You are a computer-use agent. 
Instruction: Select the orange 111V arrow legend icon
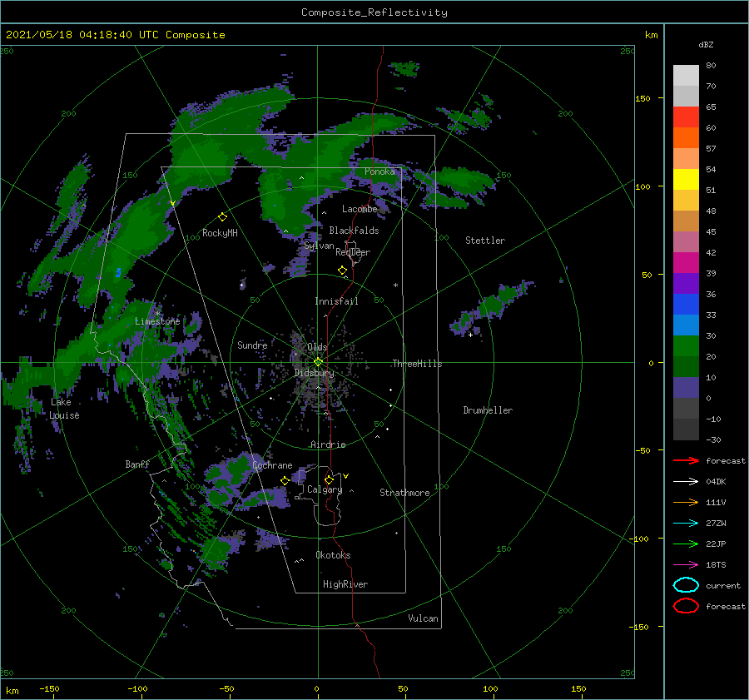pyautogui.click(x=686, y=502)
